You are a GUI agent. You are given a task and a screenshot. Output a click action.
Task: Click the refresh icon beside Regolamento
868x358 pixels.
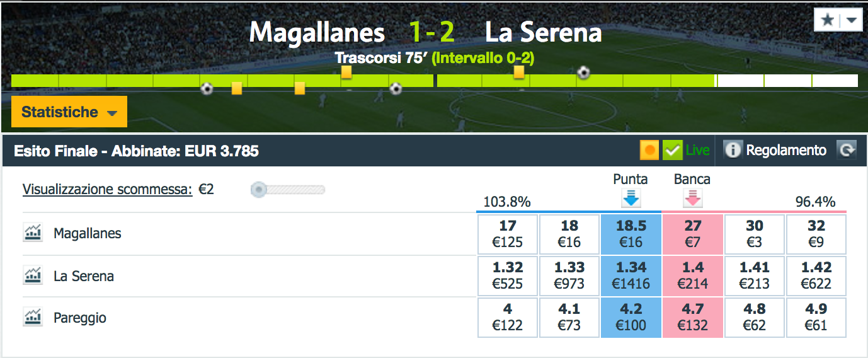coord(847,150)
